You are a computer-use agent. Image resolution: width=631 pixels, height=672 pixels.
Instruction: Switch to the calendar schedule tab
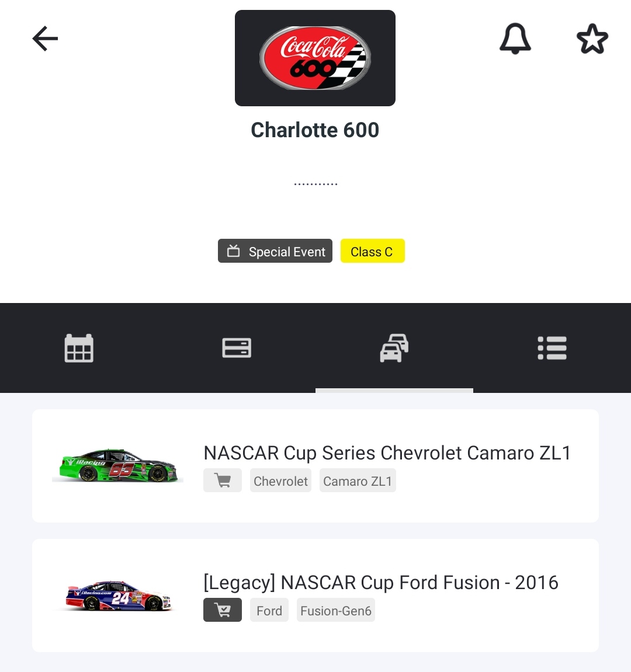79,349
